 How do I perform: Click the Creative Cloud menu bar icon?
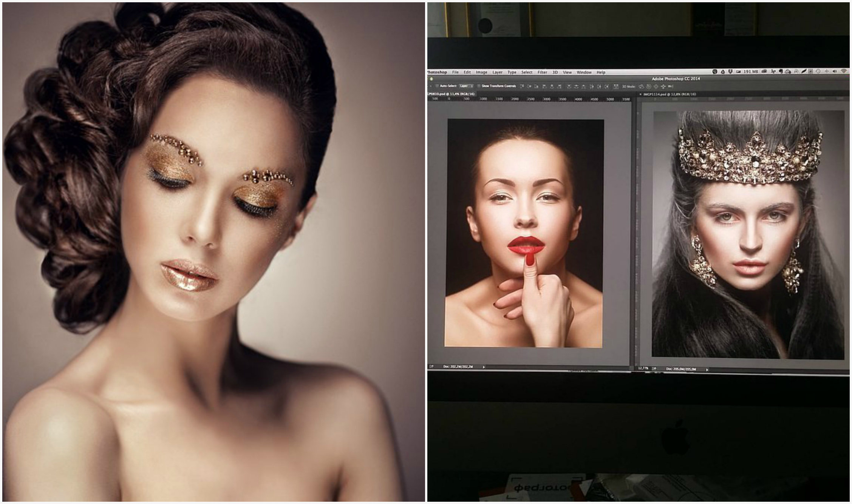point(764,71)
